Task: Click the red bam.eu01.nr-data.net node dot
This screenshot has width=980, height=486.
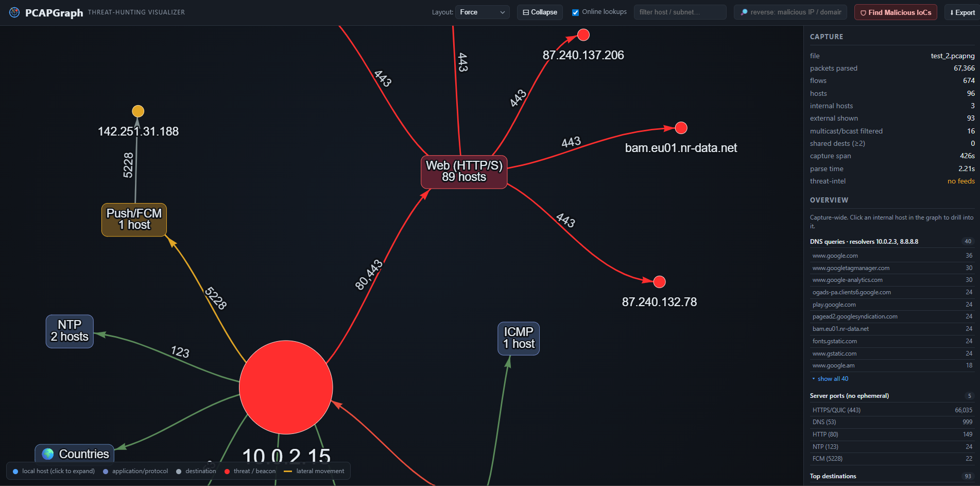Action: (x=681, y=128)
